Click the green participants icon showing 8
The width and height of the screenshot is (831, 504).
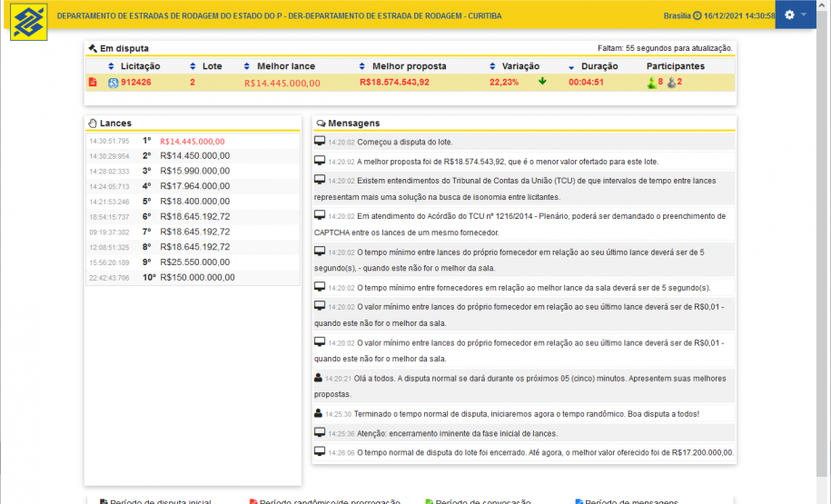[x=651, y=83]
